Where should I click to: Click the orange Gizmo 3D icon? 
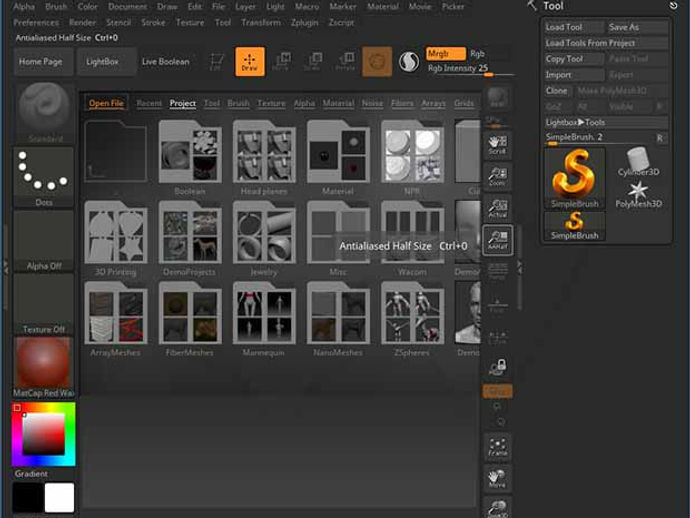(x=377, y=62)
